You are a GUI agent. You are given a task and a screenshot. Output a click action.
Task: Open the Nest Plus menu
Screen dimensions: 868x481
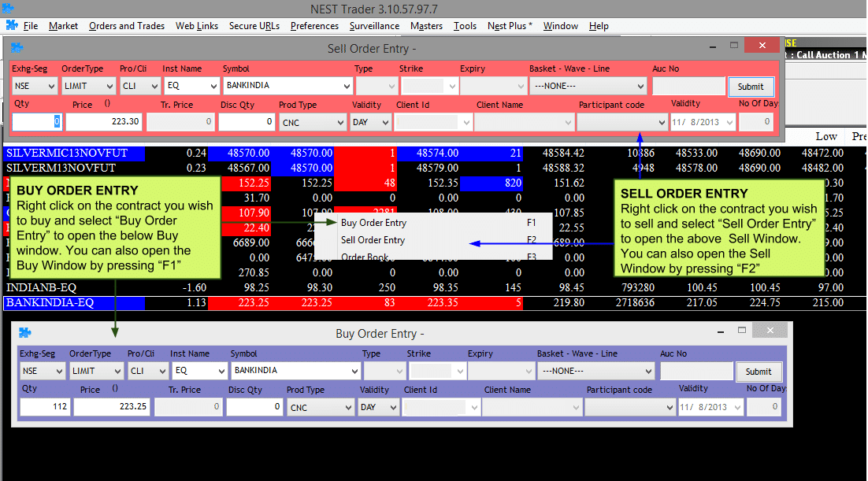click(x=508, y=25)
